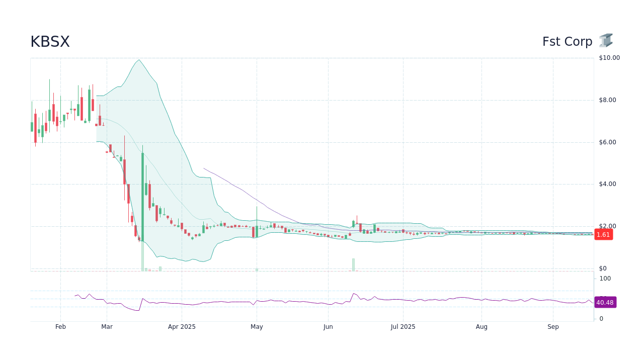Click the Feb label on the time axis

click(x=60, y=326)
